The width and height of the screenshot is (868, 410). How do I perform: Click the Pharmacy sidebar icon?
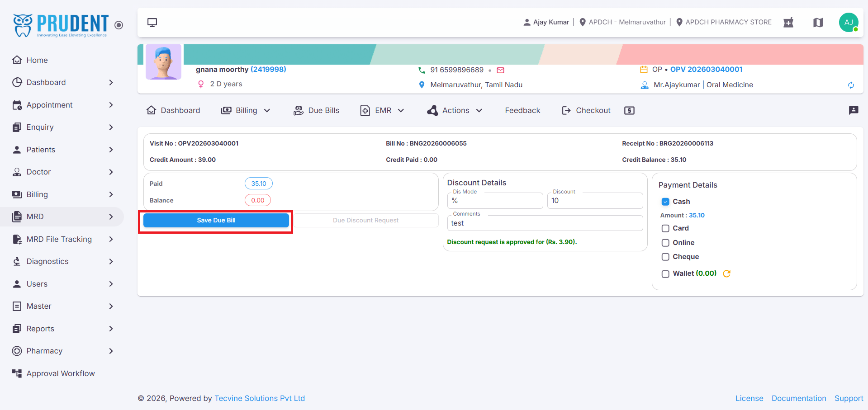17,351
